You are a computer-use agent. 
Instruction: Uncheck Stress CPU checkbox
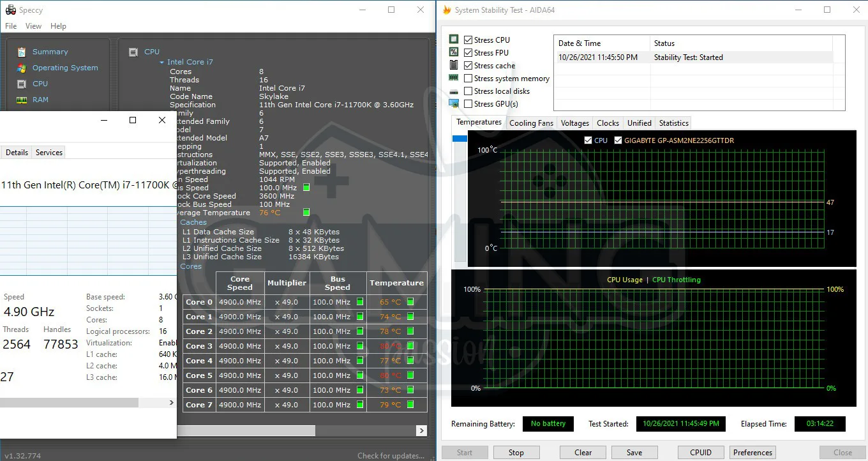[x=468, y=40]
